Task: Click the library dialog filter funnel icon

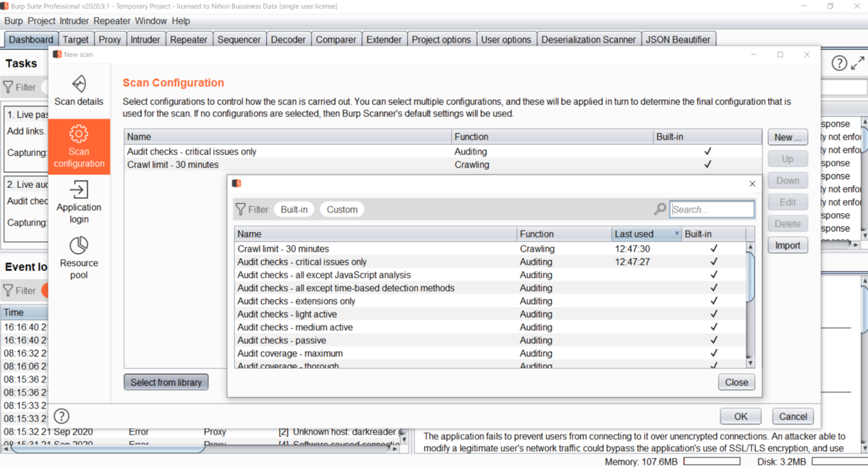Action: (x=241, y=210)
